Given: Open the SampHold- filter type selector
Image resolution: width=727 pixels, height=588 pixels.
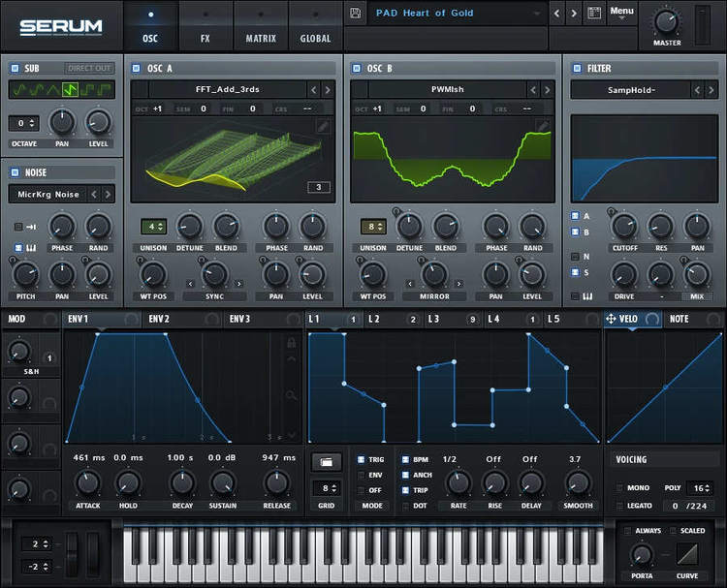Looking at the screenshot, I should coord(631,90).
